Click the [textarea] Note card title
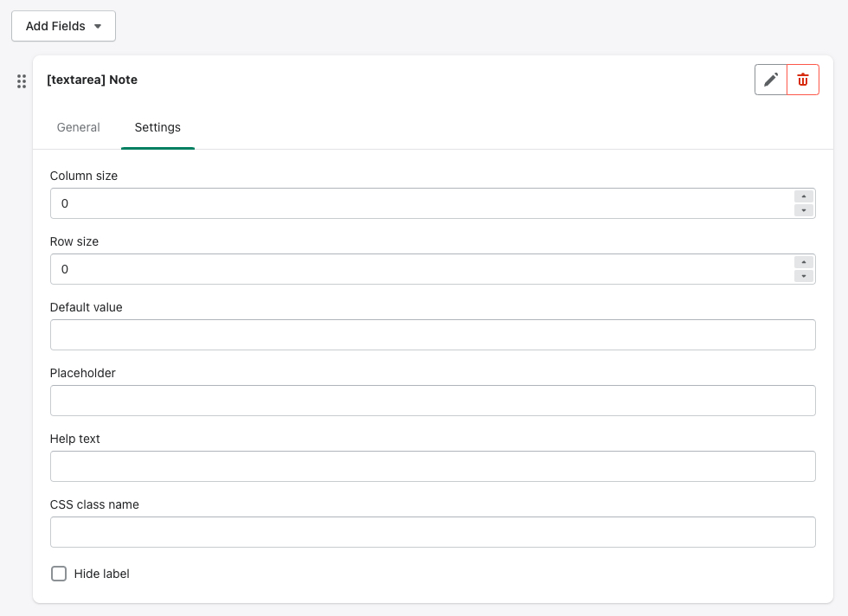This screenshot has width=848, height=616. pos(92,80)
